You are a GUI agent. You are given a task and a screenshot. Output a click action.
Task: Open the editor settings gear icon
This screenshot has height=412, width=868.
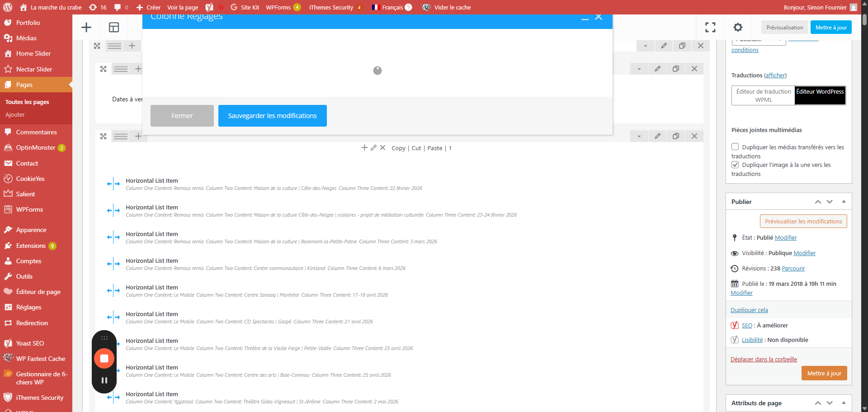point(738,28)
